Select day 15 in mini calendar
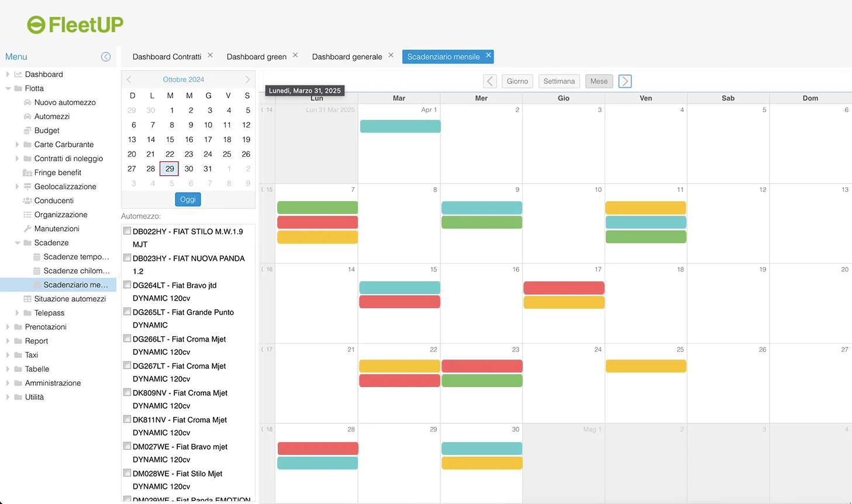This screenshot has height=504, width=852. tap(170, 140)
